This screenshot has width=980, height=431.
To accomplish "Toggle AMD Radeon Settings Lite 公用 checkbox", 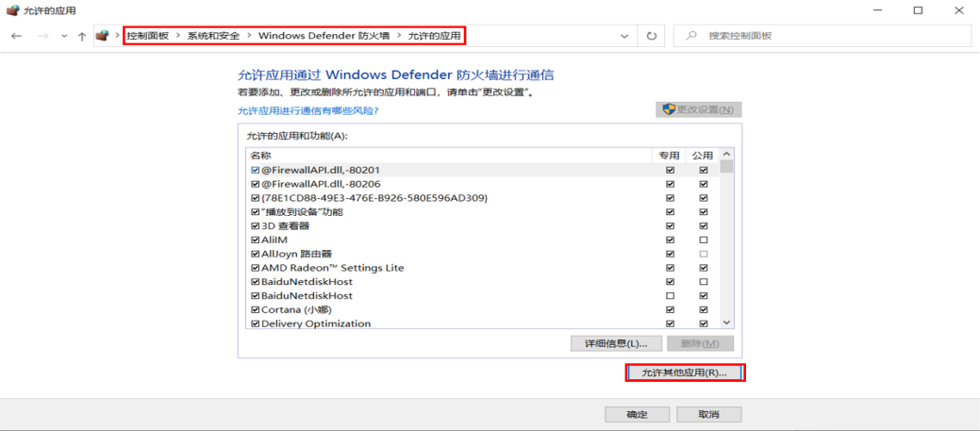I will [x=704, y=267].
